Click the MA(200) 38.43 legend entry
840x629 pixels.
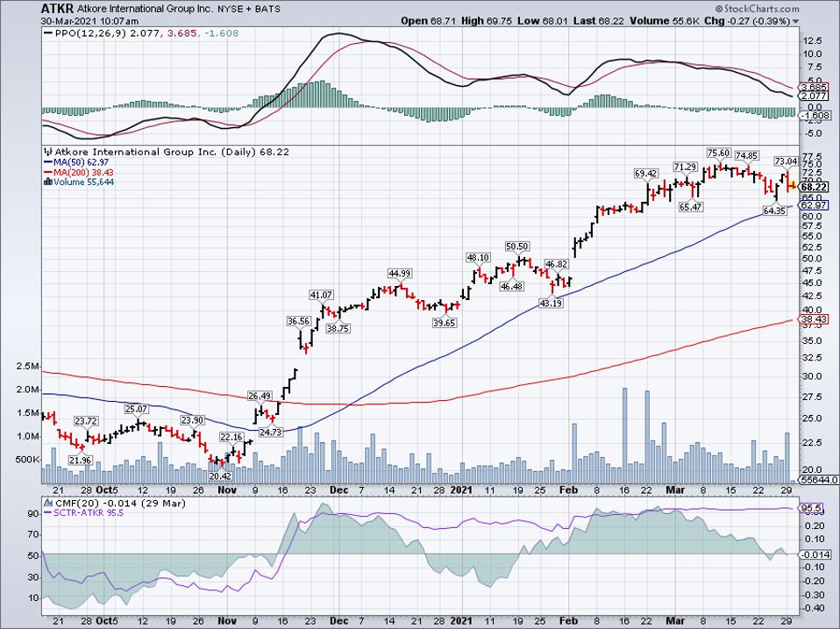(79, 172)
